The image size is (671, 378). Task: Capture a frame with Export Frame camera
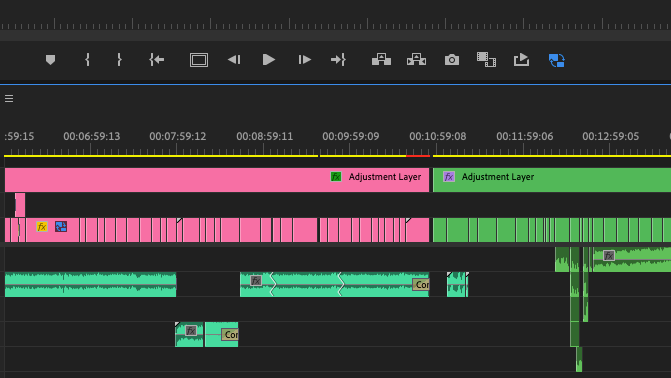tap(452, 60)
